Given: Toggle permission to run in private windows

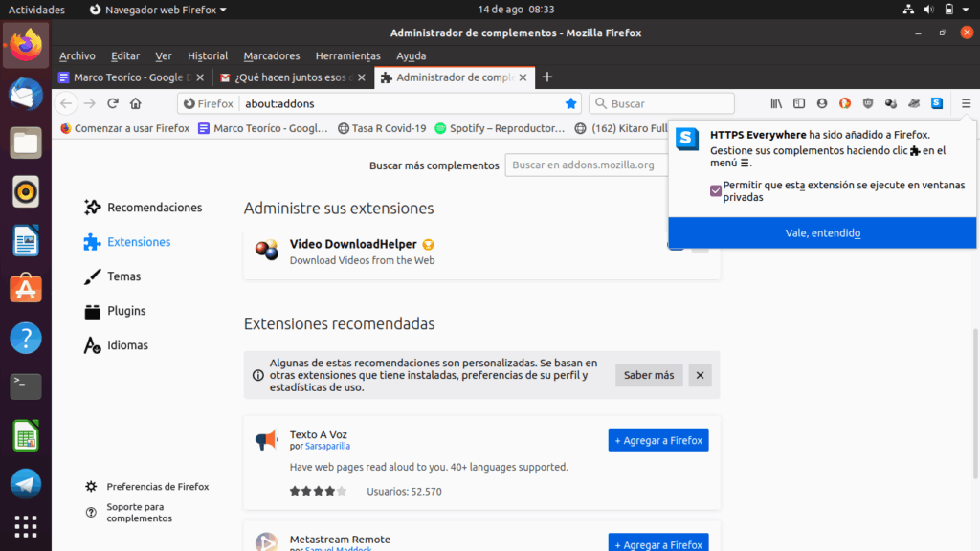Looking at the screenshot, I should (716, 190).
